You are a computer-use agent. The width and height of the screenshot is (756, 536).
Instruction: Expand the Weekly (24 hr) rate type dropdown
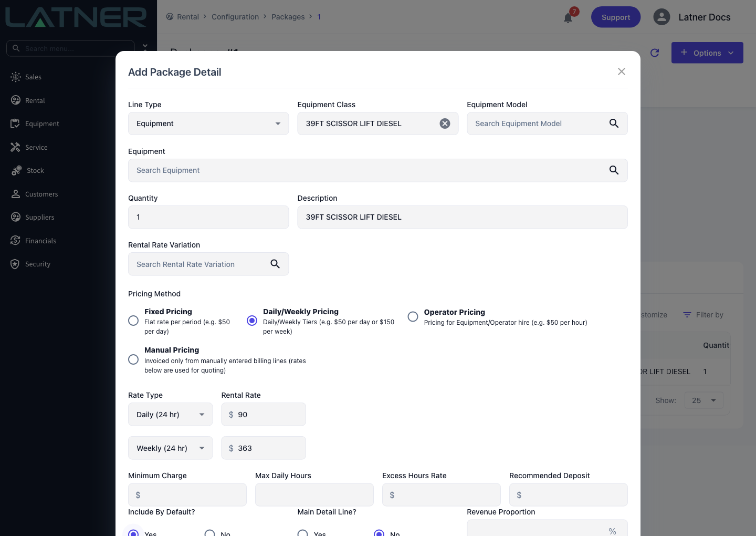pyautogui.click(x=171, y=448)
